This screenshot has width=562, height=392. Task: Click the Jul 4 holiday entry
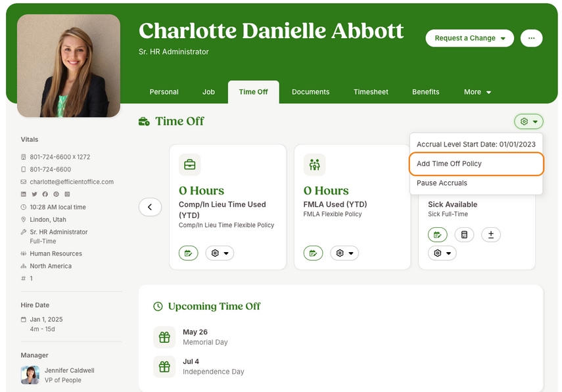pos(191,361)
